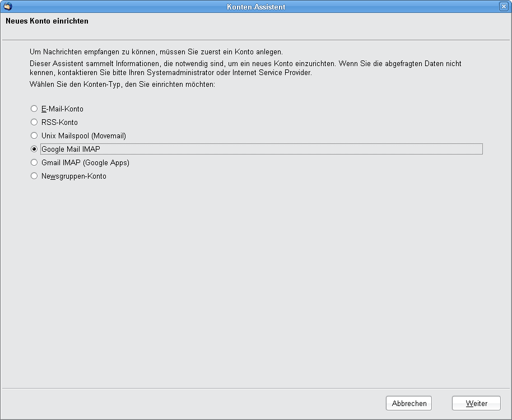Click the Unix Mailspool (Movemail) label text
Screen dimensions: 512x420
(x=83, y=136)
